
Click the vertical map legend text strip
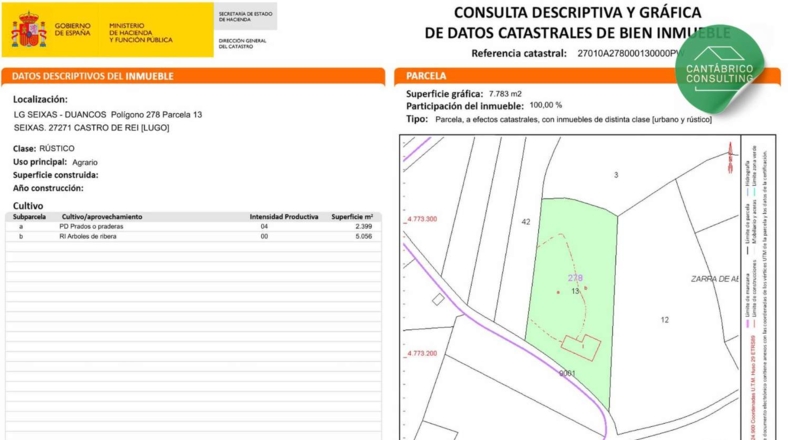tap(758, 287)
